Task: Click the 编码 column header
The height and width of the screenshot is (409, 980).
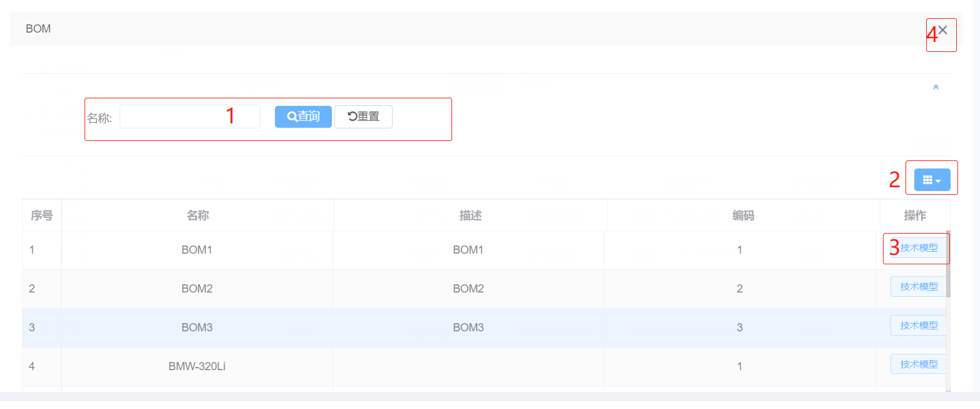Action: tap(743, 215)
